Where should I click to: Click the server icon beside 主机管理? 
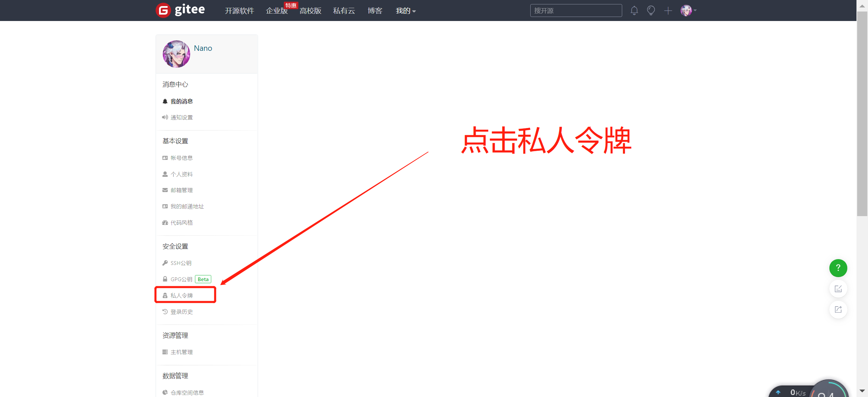point(165,352)
